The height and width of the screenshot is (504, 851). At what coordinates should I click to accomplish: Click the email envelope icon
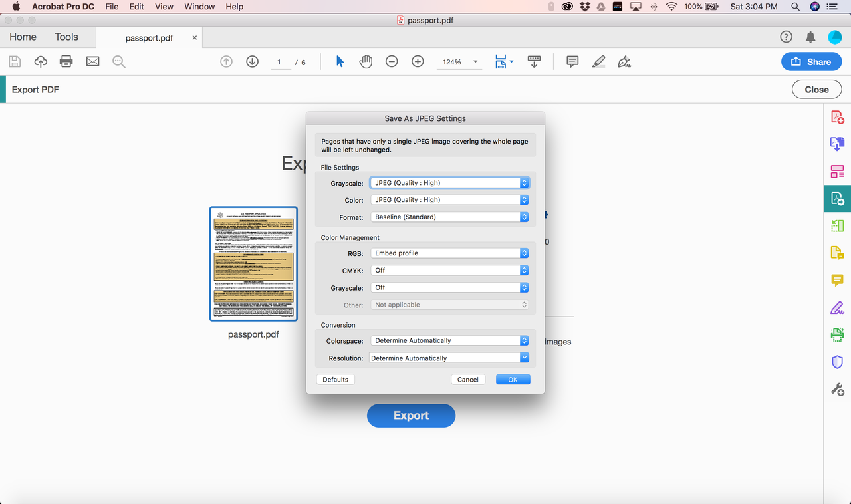[92, 62]
